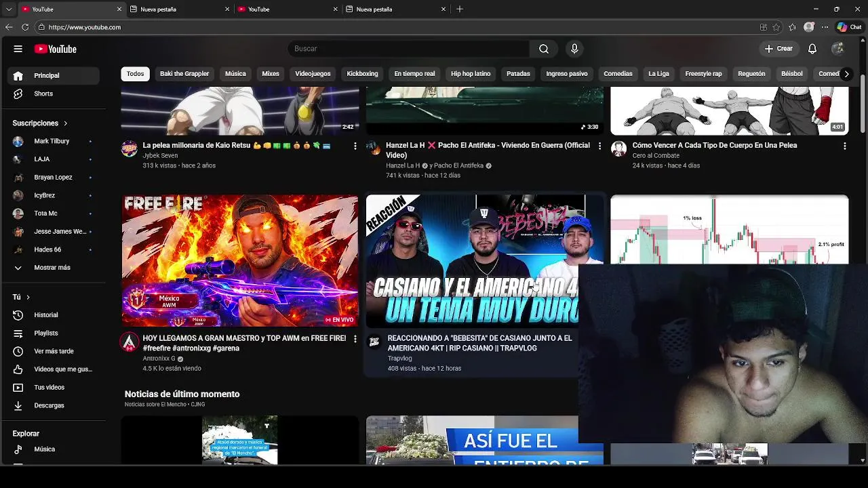Select the Freestyle rap chip
This screenshot has width=868, height=488.
click(703, 74)
